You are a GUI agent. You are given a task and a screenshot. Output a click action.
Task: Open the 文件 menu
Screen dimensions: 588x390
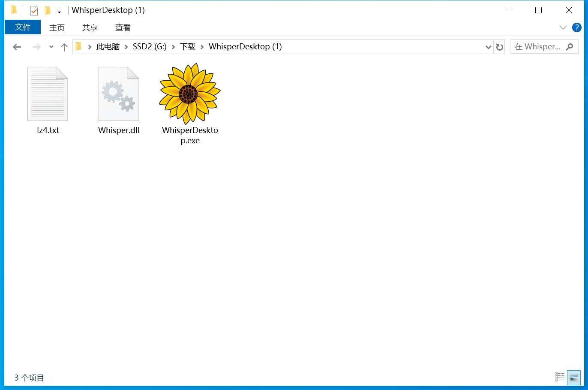pos(23,27)
